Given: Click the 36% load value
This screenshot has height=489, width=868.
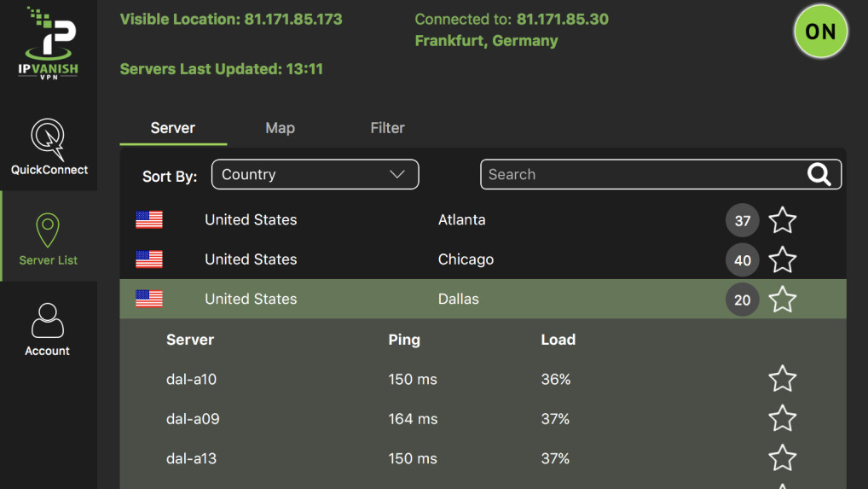Looking at the screenshot, I should coord(556,380).
